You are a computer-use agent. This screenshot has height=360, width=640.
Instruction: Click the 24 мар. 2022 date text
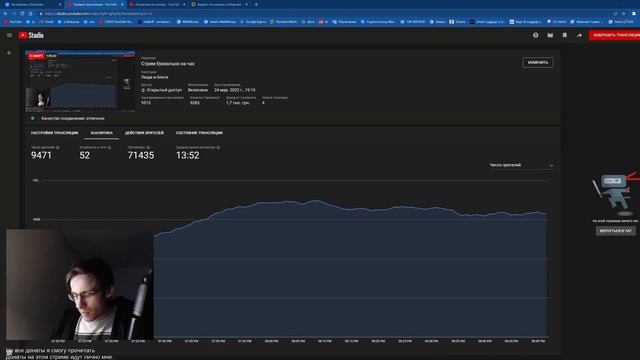click(235, 90)
